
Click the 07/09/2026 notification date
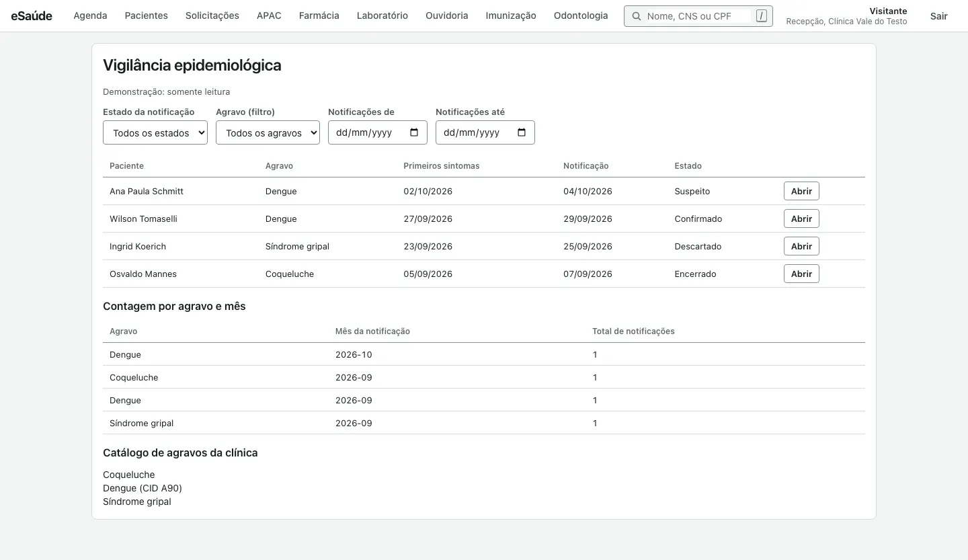click(588, 274)
